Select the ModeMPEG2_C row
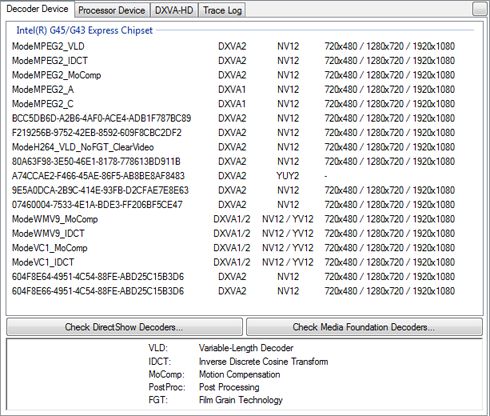This screenshot has width=490, height=416. tap(233, 104)
